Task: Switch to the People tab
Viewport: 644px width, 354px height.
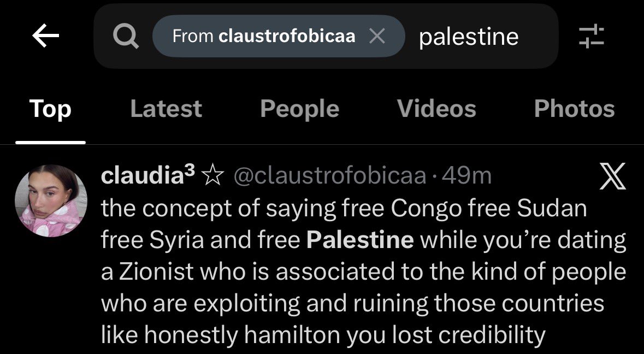Action: point(300,109)
